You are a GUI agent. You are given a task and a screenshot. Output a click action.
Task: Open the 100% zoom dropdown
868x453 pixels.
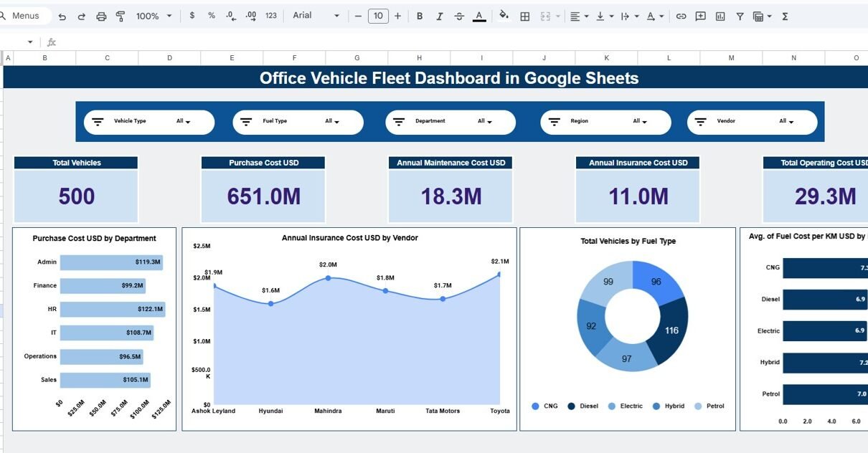click(154, 16)
